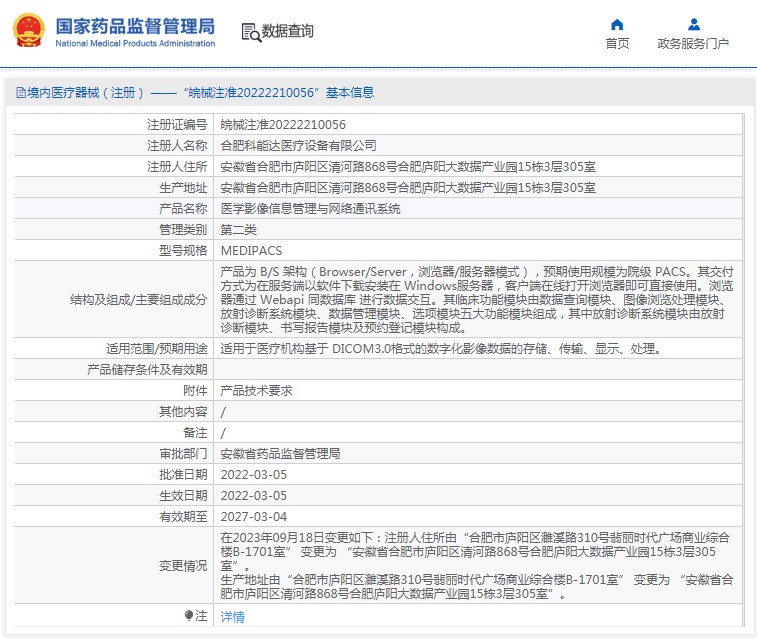Click the 产品技术要求 attachment value
Viewport: 757px width, 639px height.
pos(256,390)
